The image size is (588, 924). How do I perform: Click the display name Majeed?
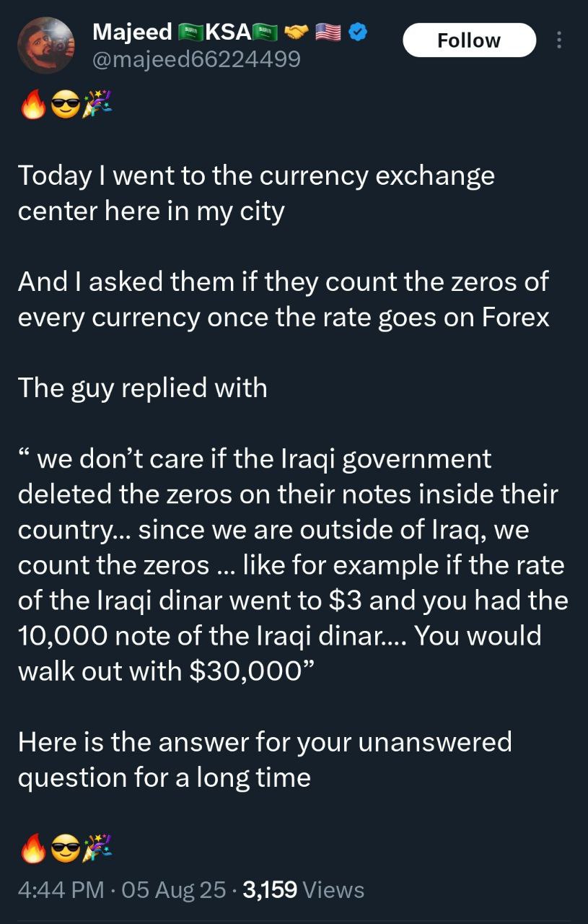(132, 32)
